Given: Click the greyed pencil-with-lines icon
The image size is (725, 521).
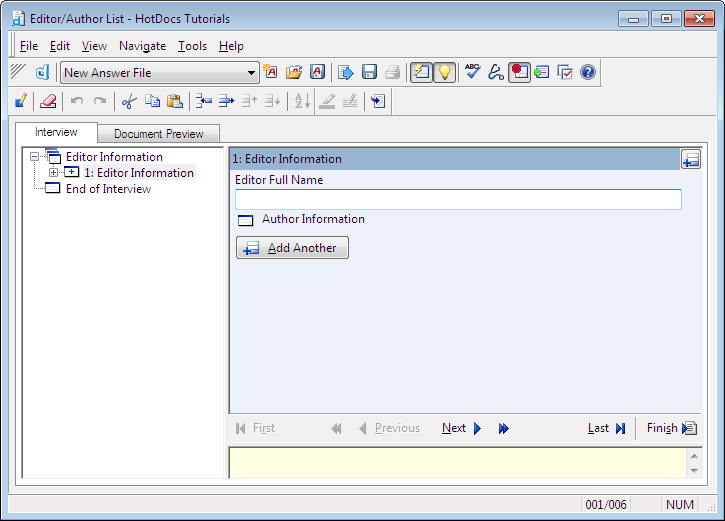Looking at the screenshot, I should [x=350, y=101].
